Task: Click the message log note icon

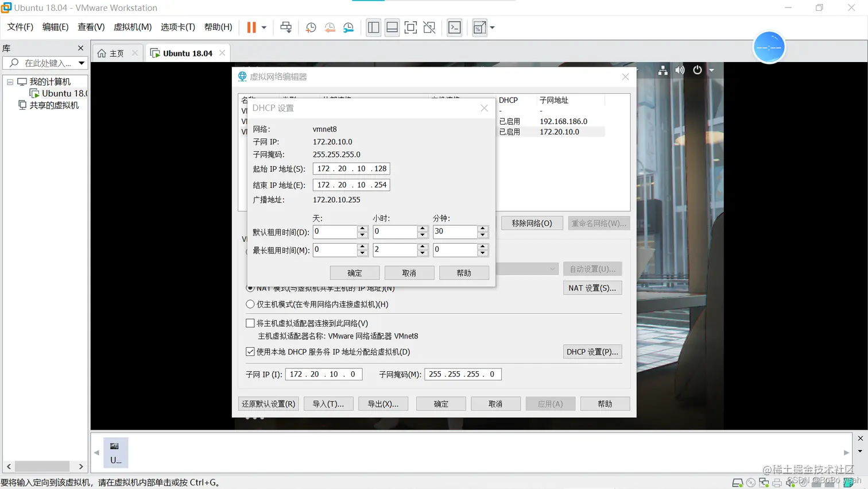Action: [x=848, y=483]
